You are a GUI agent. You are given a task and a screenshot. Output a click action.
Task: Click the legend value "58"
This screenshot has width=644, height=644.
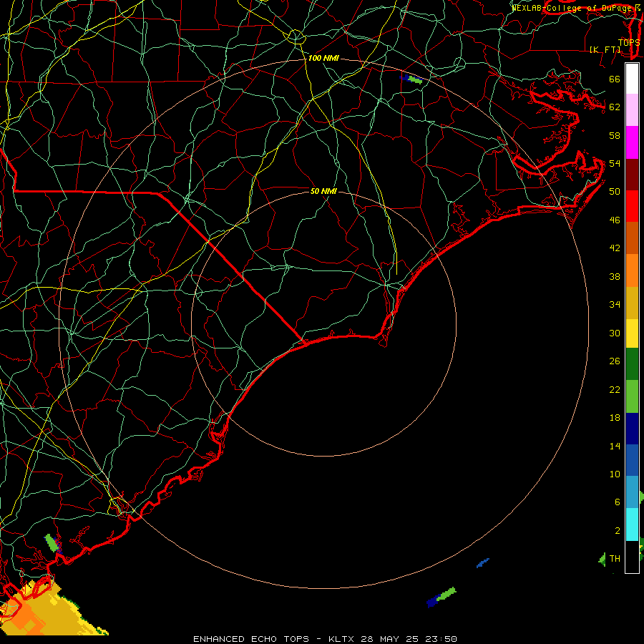pos(615,135)
